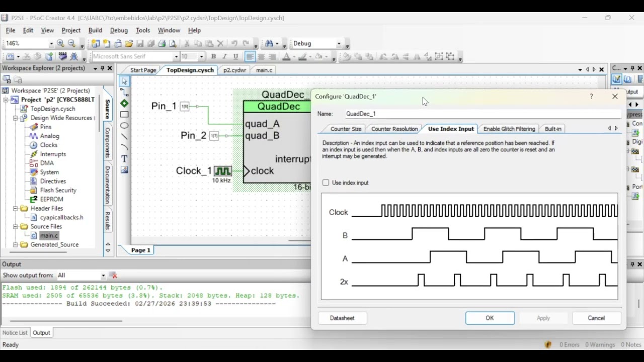Toggle Italic text formatting
Viewport: 644px width, 362px height.
(x=224, y=56)
